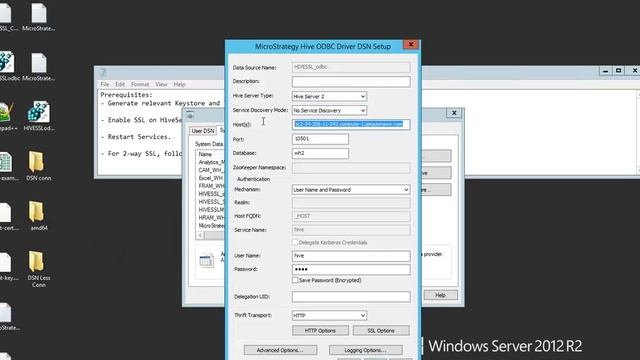Select the HIVESSLM data source row
This screenshot has width=640, height=360.
point(211,209)
